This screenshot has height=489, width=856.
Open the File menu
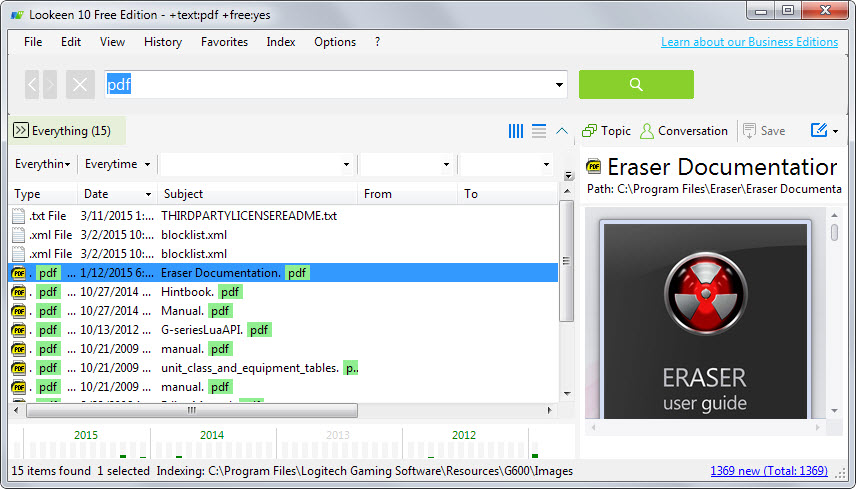click(33, 42)
